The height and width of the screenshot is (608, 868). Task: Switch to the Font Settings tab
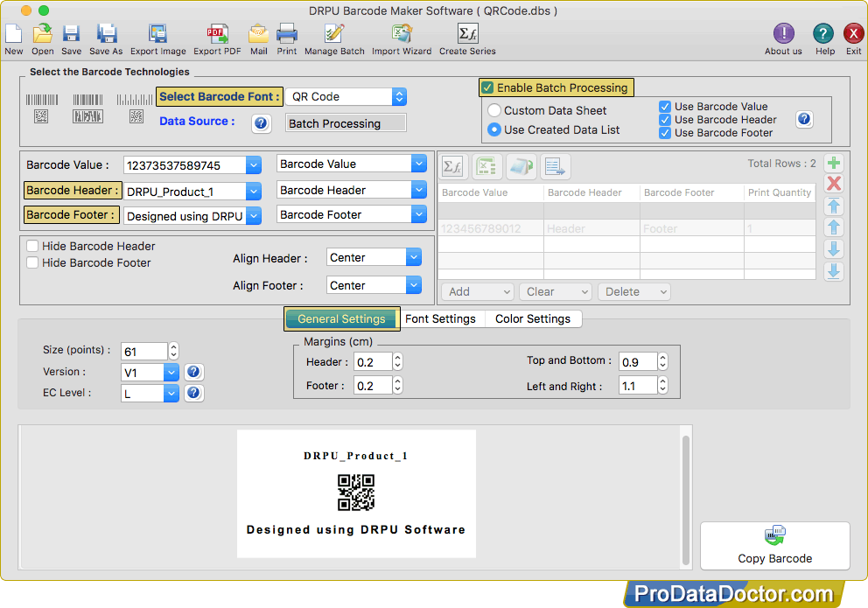click(x=441, y=318)
